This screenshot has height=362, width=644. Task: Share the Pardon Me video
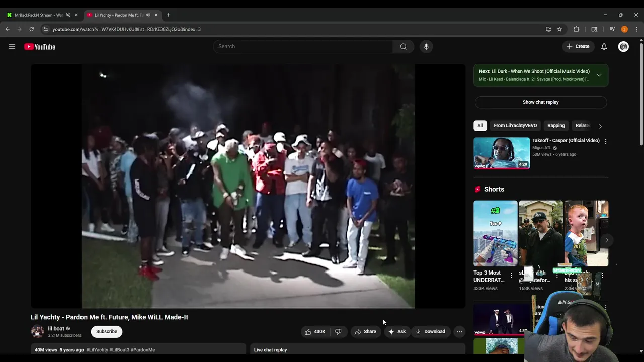[x=365, y=331]
